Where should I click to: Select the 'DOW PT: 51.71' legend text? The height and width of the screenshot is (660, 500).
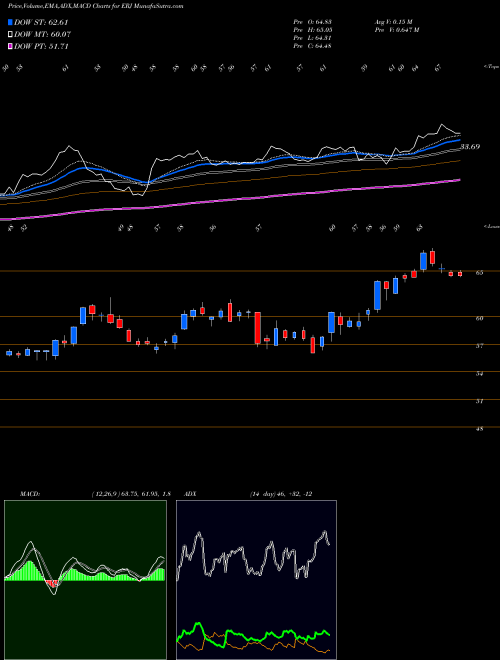pos(41,46)
